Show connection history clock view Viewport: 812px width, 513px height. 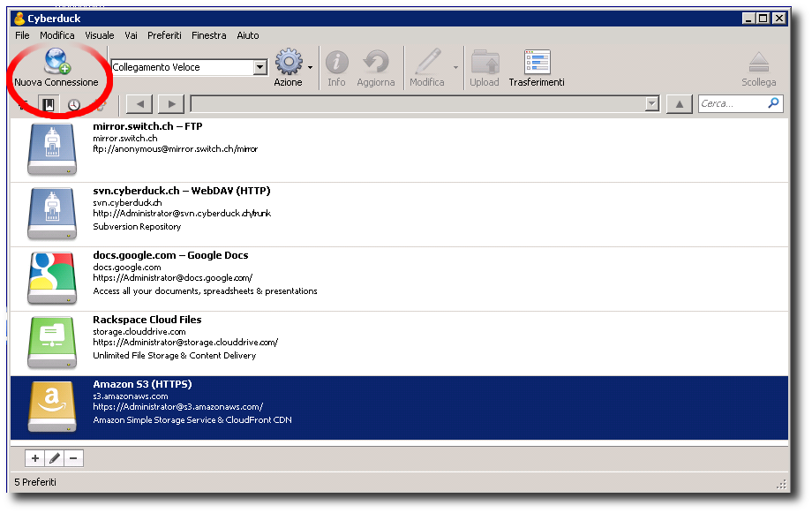[x=74, y=105]
